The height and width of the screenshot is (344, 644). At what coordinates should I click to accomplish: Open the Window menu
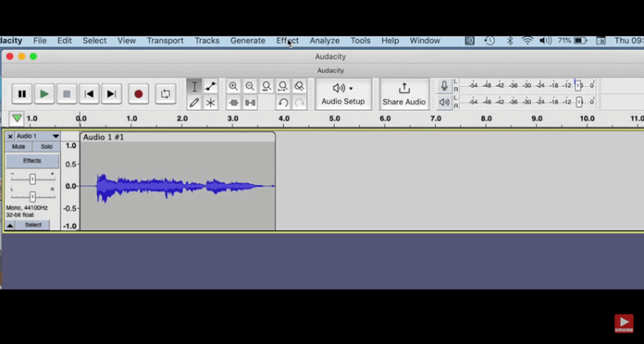(x=425, y=41)
